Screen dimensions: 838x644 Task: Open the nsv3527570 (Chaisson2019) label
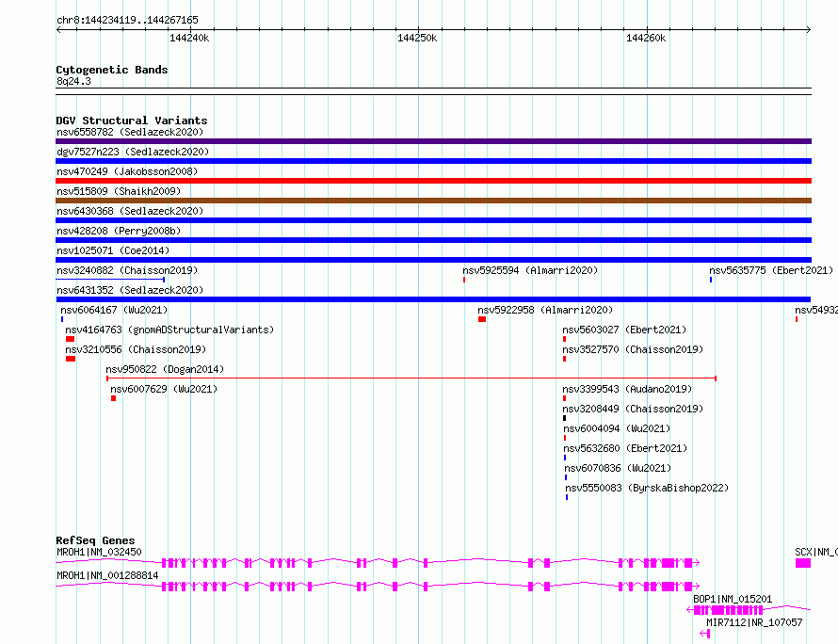pos(633,349)
